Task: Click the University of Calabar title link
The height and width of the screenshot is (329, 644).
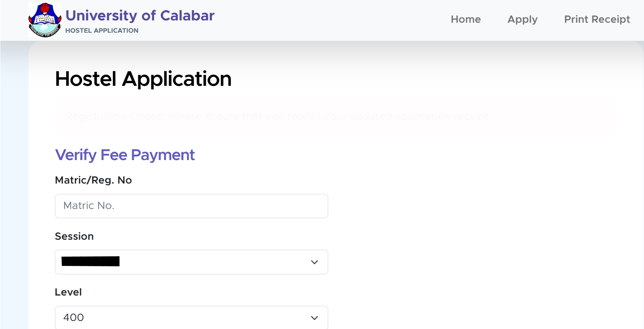Action: coord(140,15)
